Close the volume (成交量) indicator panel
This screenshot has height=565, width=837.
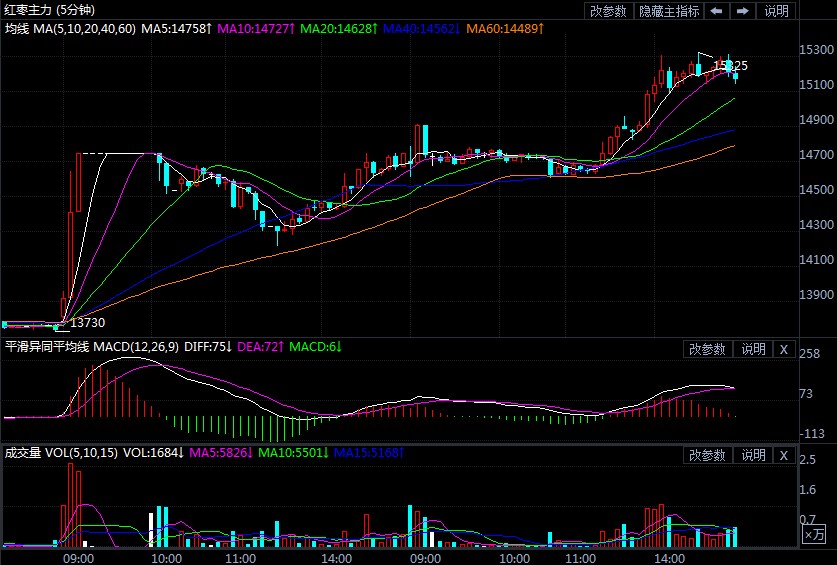[x=784, y=455]
